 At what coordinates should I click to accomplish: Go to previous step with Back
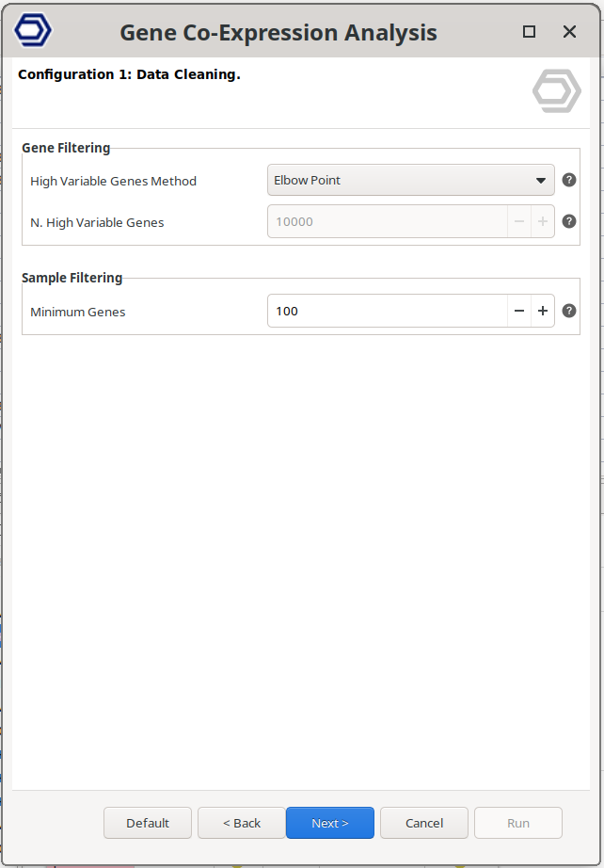[242, 823]
